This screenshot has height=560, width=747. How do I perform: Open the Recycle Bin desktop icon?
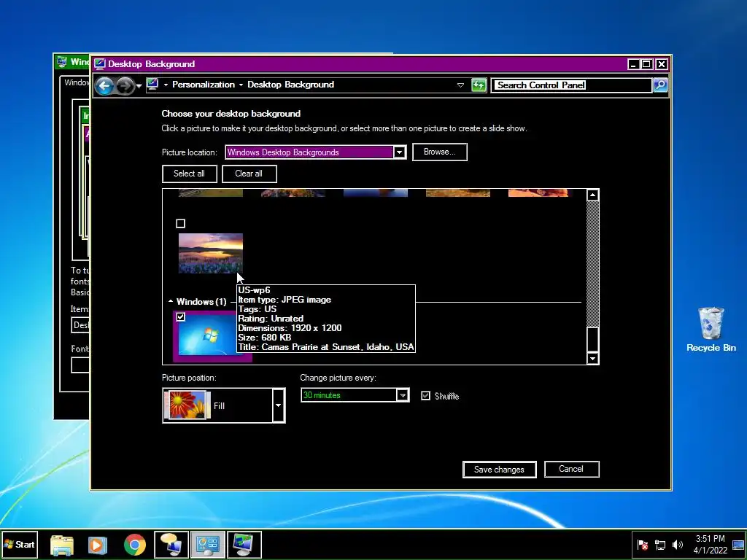[711, 330]
